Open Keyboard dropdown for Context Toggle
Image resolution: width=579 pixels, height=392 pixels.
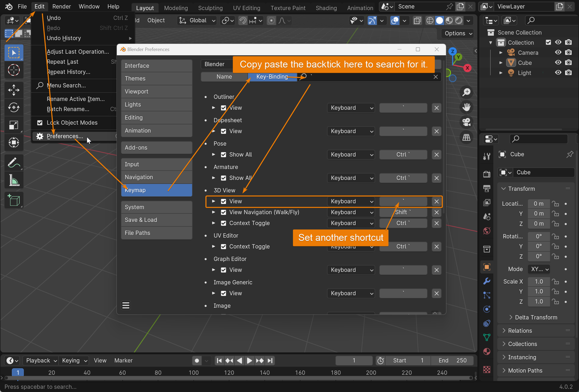[x=351, y=223]
